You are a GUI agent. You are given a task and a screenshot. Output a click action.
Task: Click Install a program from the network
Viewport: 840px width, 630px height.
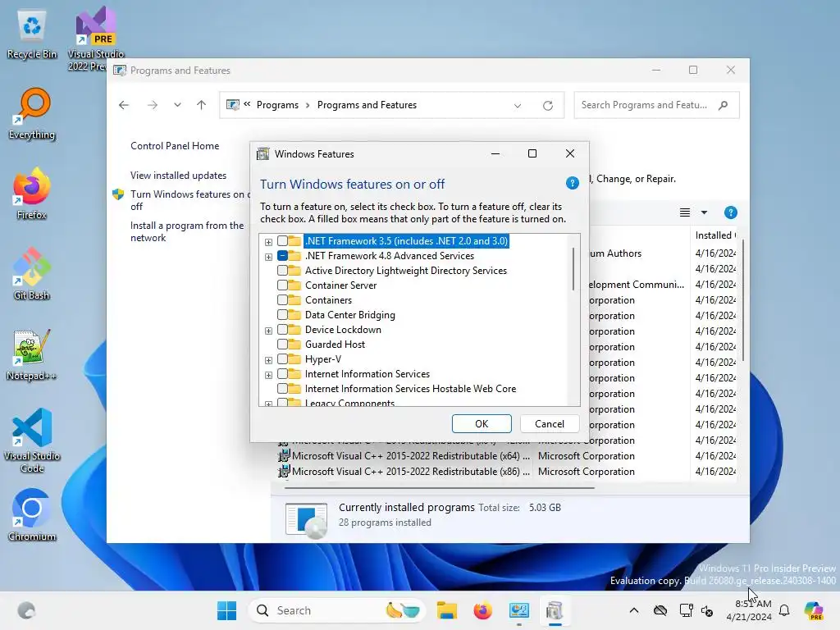click(x=187, y=231)
